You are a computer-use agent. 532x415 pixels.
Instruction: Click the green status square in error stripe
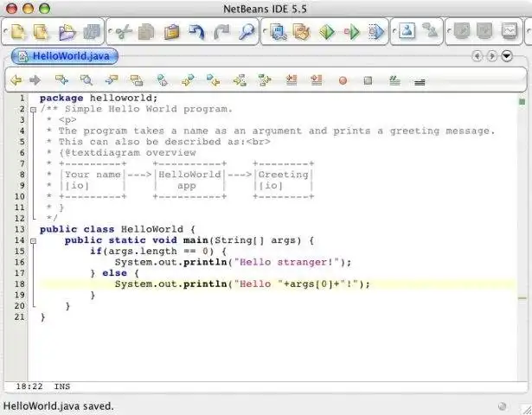click(522, 101)
